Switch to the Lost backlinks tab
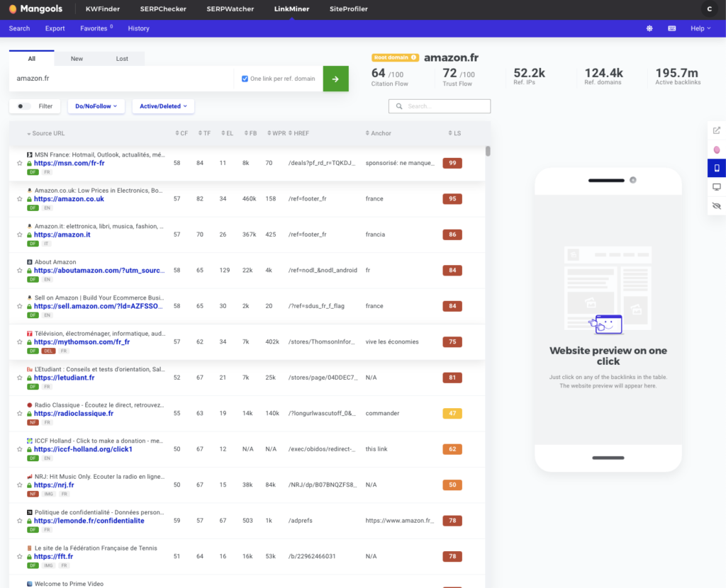The image size is (726, 588). 122,59
